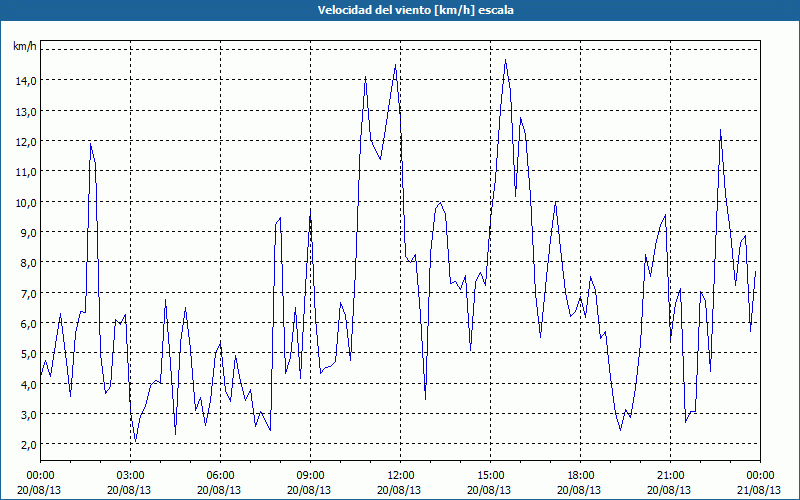Click the wind speed peak near 01:40

tap(90, 144)
